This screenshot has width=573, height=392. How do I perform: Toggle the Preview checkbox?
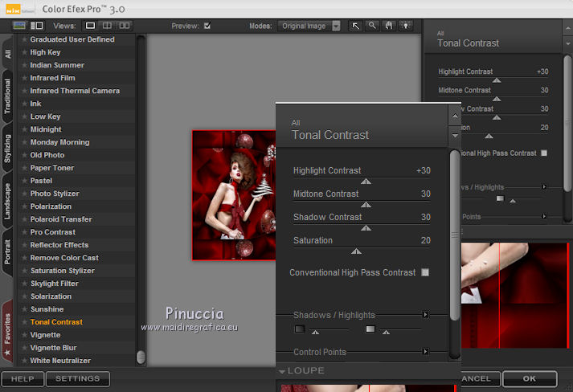[207, 26]
